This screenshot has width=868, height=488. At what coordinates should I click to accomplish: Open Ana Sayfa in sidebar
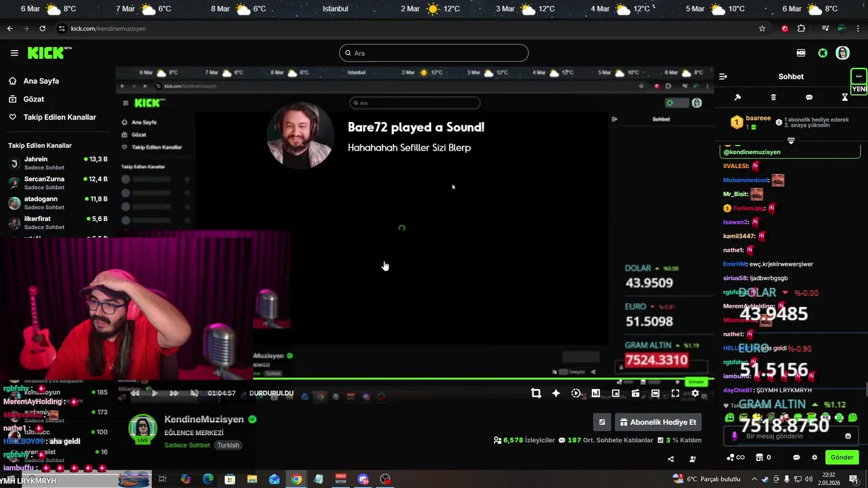[41, 81]
